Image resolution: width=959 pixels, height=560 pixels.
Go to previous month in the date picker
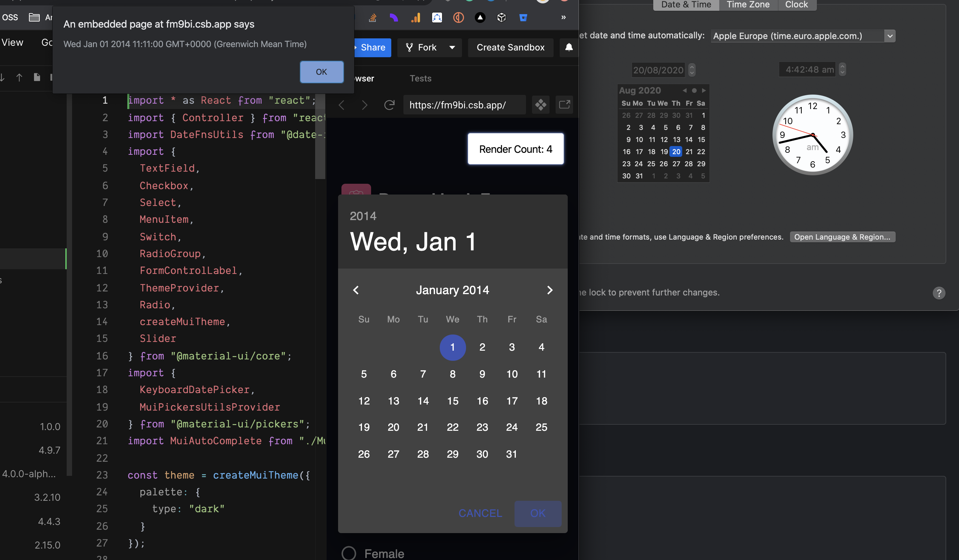coord(356,290)
